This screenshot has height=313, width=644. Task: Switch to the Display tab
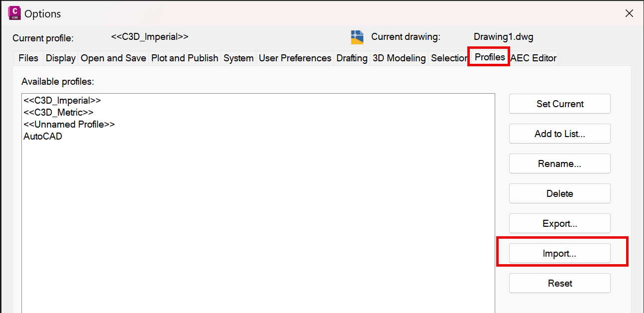click(61, 58)
